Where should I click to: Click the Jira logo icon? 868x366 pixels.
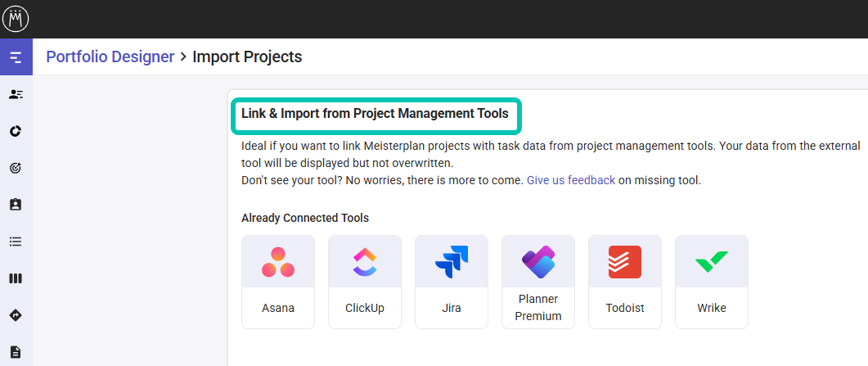[452, 262]
